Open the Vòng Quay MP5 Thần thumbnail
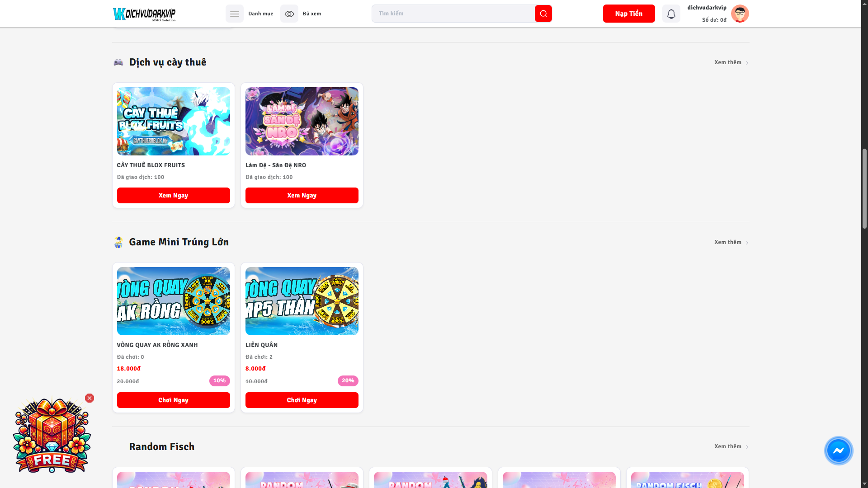 [x=302, y=301]
